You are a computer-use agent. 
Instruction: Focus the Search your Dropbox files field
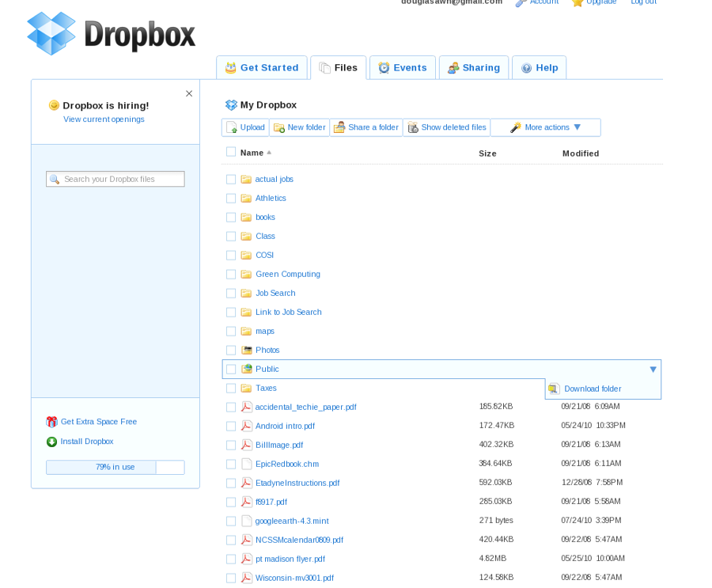point(116,179)
